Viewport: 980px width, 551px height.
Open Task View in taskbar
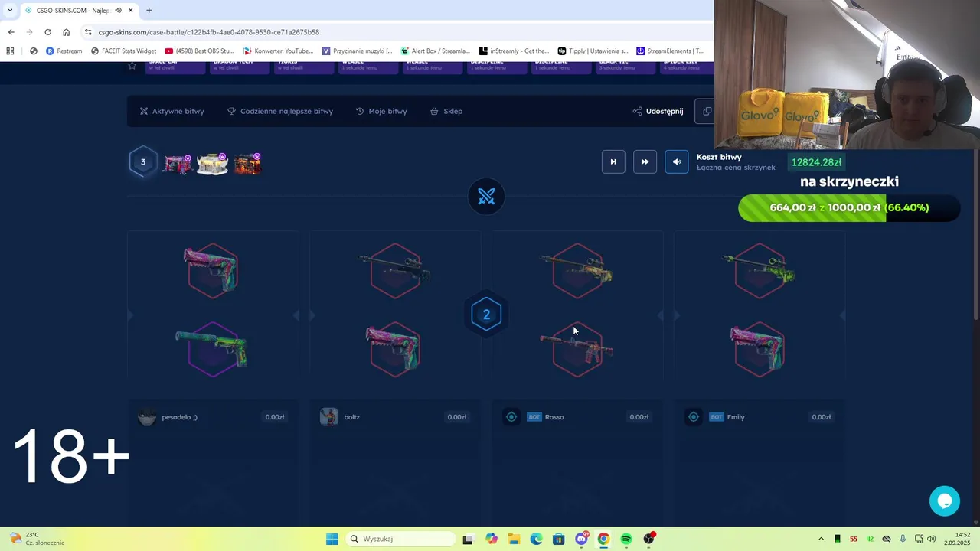[468, 539]
